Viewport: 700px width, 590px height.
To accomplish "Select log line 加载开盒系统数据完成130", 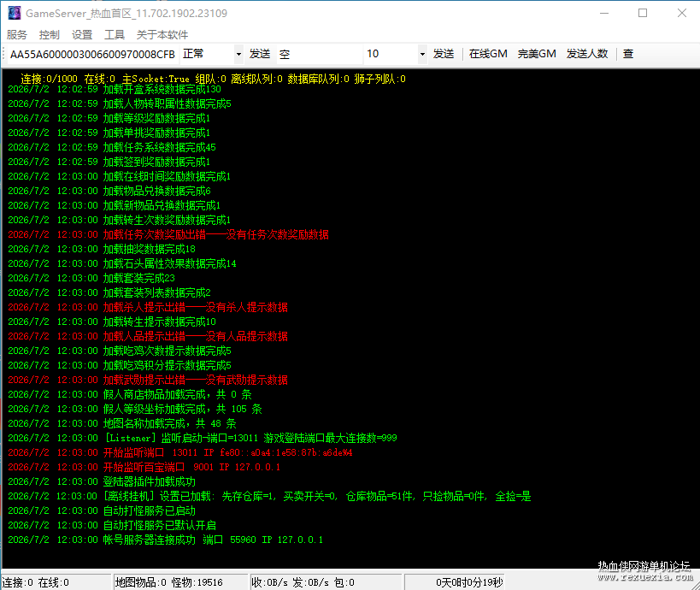I will [x=115, y=89].
